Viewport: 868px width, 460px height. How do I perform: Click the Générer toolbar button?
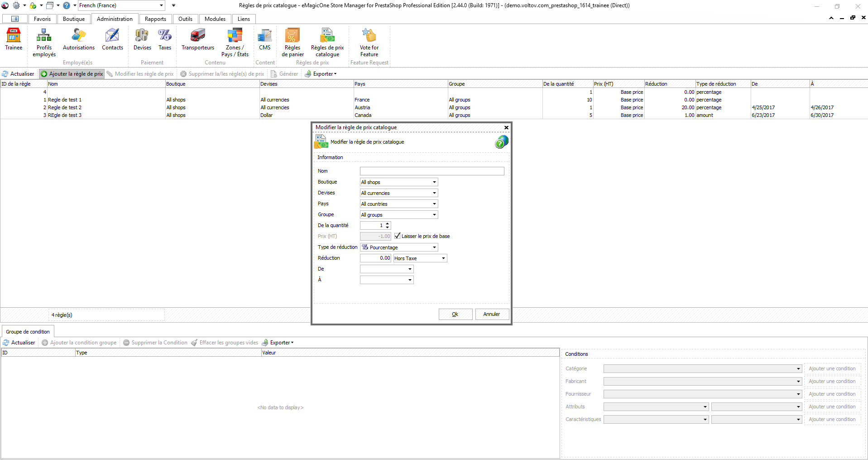coord(284,74)
